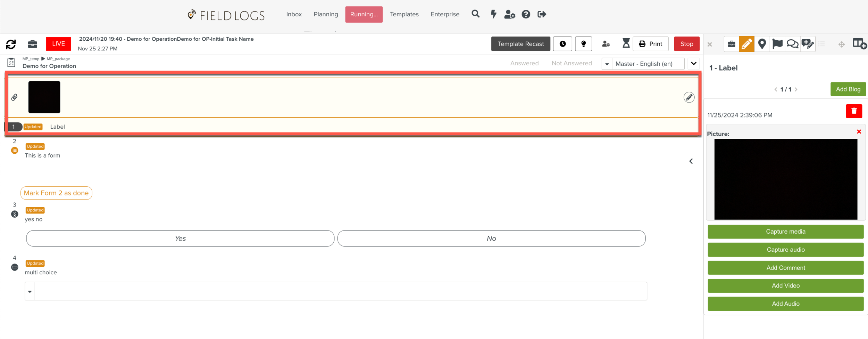Click the add-note pencil bubble icon
This screenshot has width=868, height=339.
808,44
